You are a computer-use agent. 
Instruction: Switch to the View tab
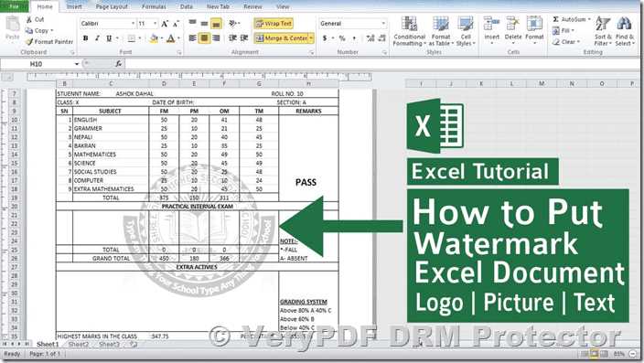(283, 6)
